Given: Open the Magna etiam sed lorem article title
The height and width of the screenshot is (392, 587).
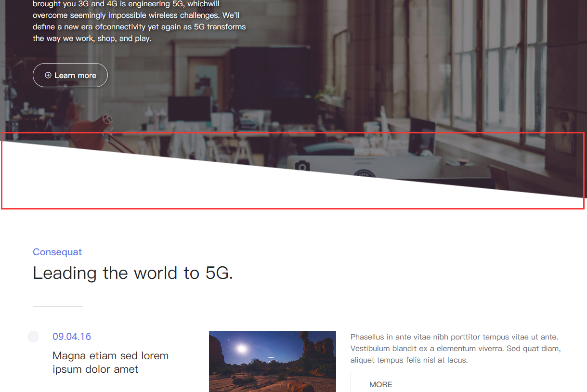Looking at the screenshot, I should click(x=111, y=363).
